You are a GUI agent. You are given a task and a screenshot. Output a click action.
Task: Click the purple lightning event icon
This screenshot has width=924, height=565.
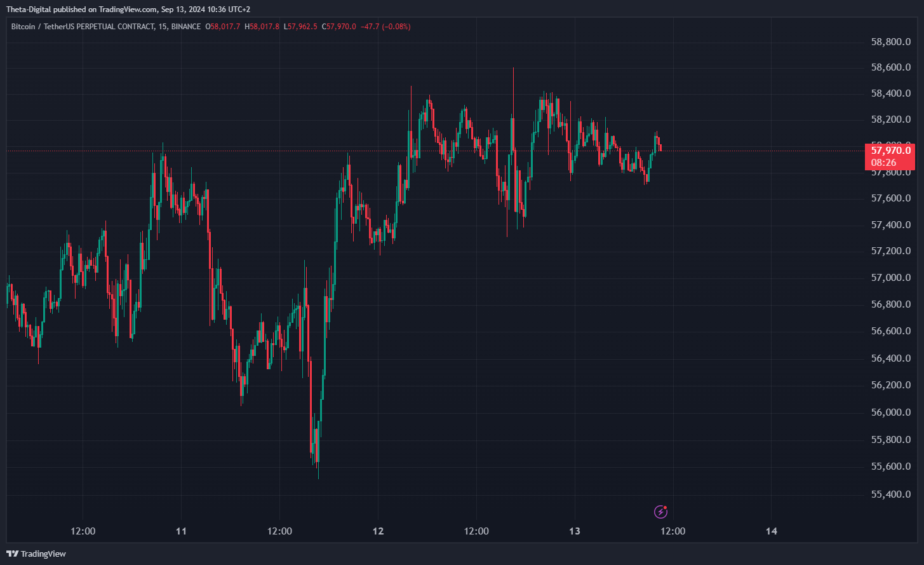pos(661,512)
